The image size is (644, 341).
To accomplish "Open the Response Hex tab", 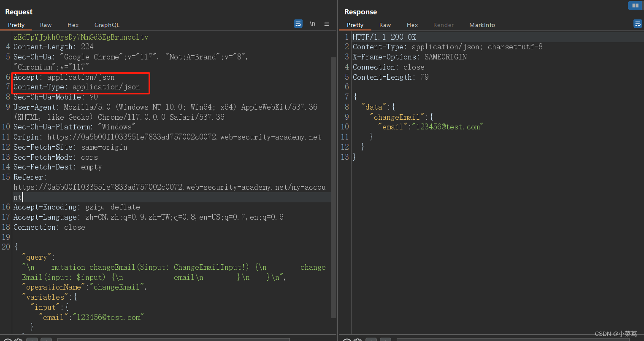I will click(412, 25).
